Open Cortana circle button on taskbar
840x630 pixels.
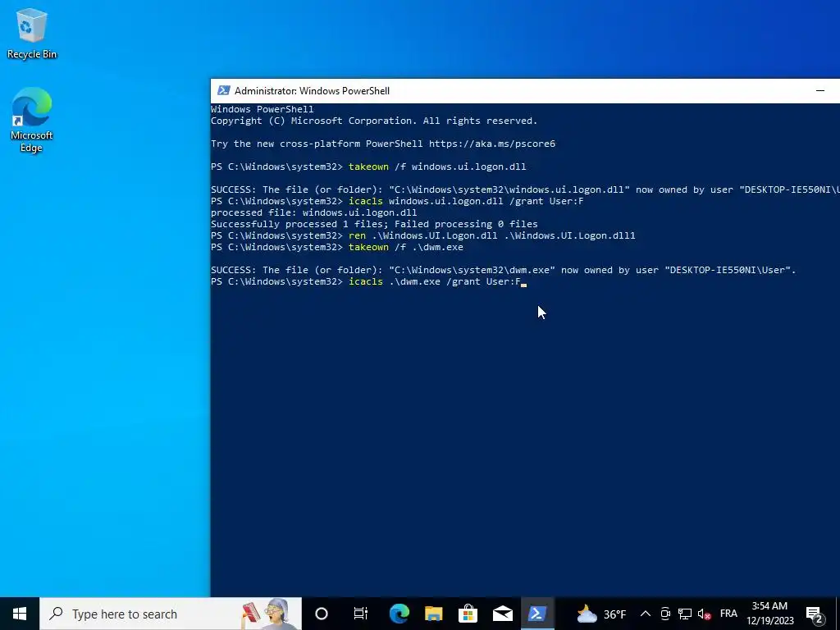[322, 614]
